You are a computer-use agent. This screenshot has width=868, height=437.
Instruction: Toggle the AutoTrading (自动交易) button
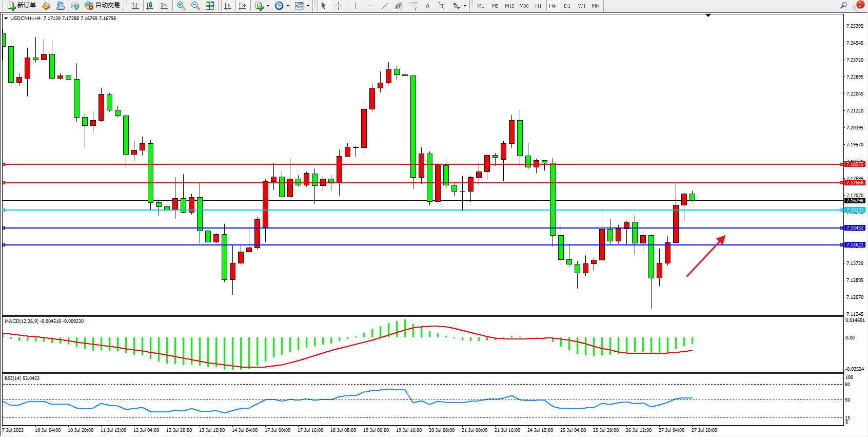103,6
